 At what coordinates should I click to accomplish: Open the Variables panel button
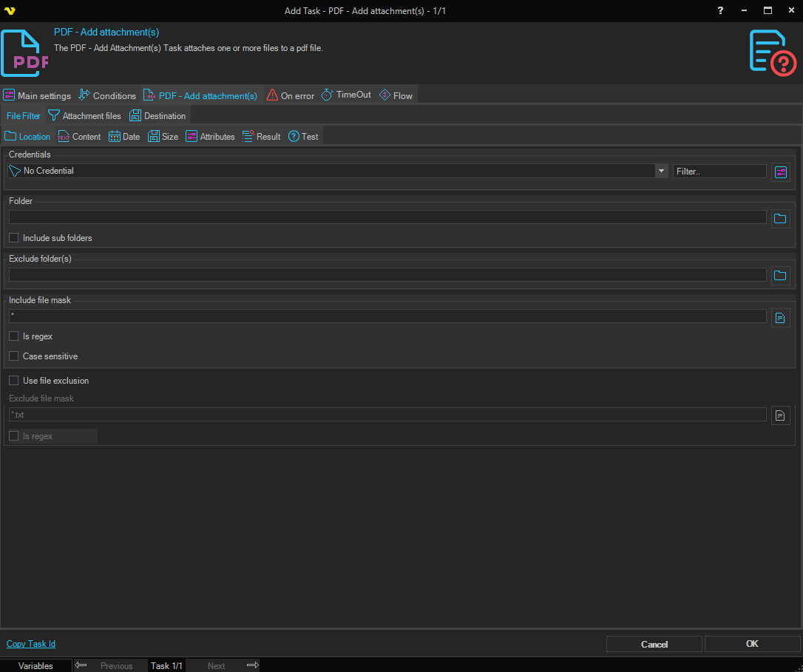[35, 665]
